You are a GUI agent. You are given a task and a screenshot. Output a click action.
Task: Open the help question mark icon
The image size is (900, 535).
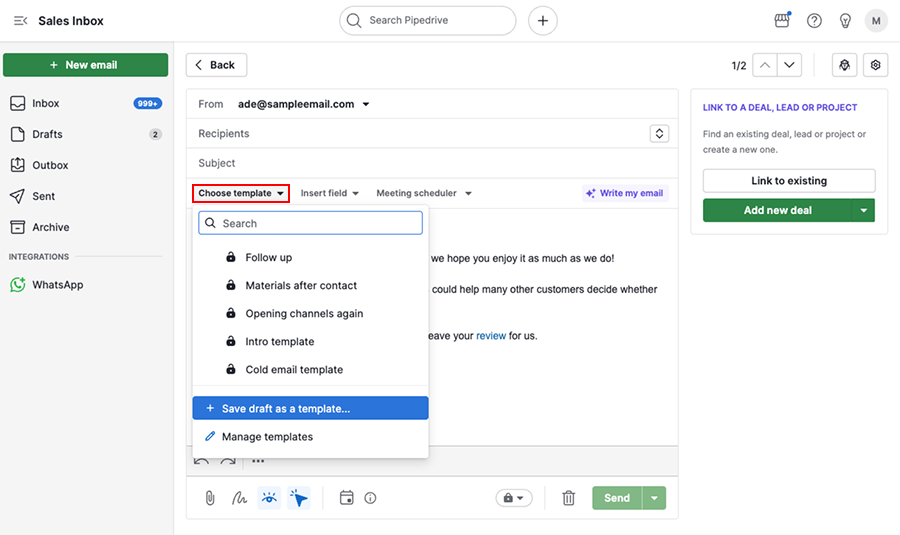[x=814, y=21]
